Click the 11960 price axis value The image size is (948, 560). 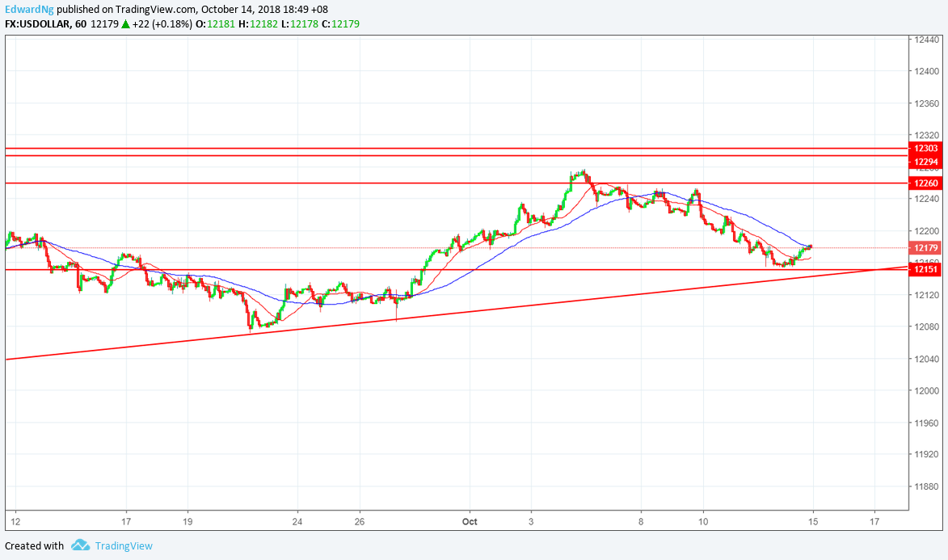click(925, 423)
